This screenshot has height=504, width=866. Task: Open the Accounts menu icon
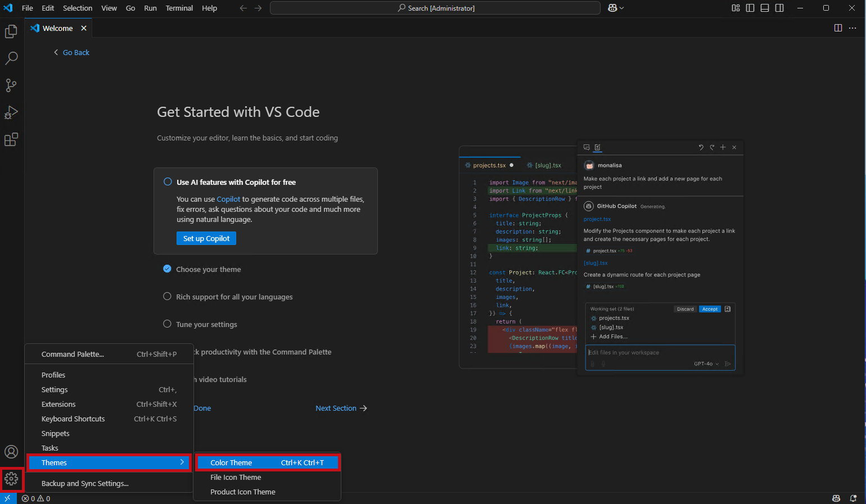click(11, 452)
